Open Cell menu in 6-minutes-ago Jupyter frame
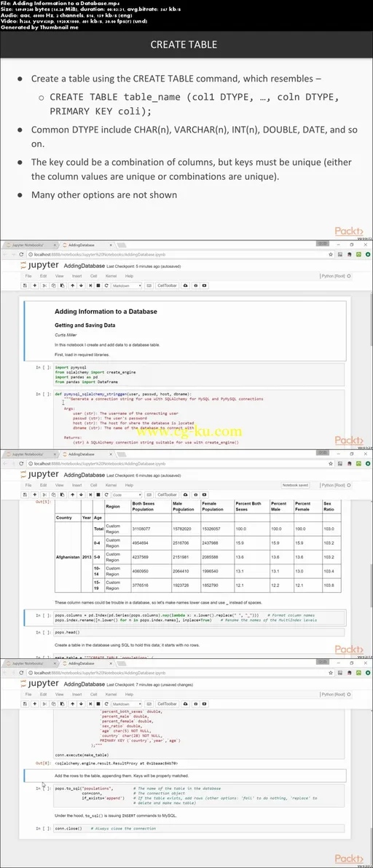This screenshot has height=868, width=373. click(94, 485)
